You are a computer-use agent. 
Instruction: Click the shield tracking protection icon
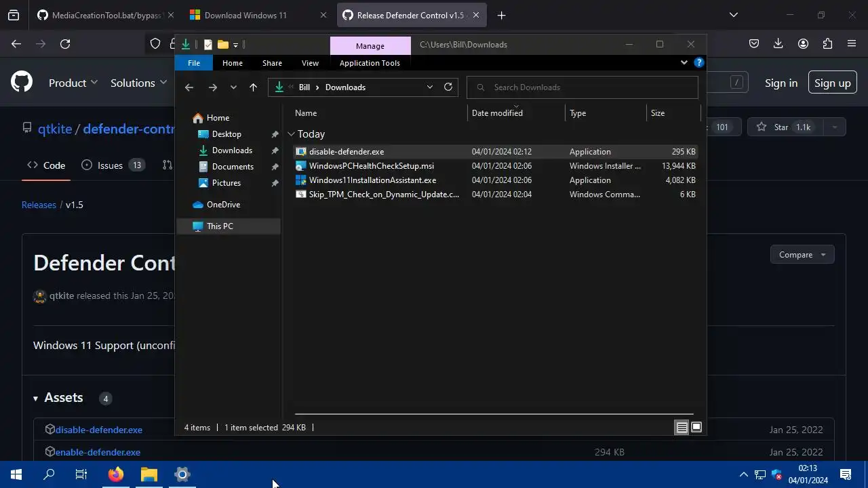point(155,44)
